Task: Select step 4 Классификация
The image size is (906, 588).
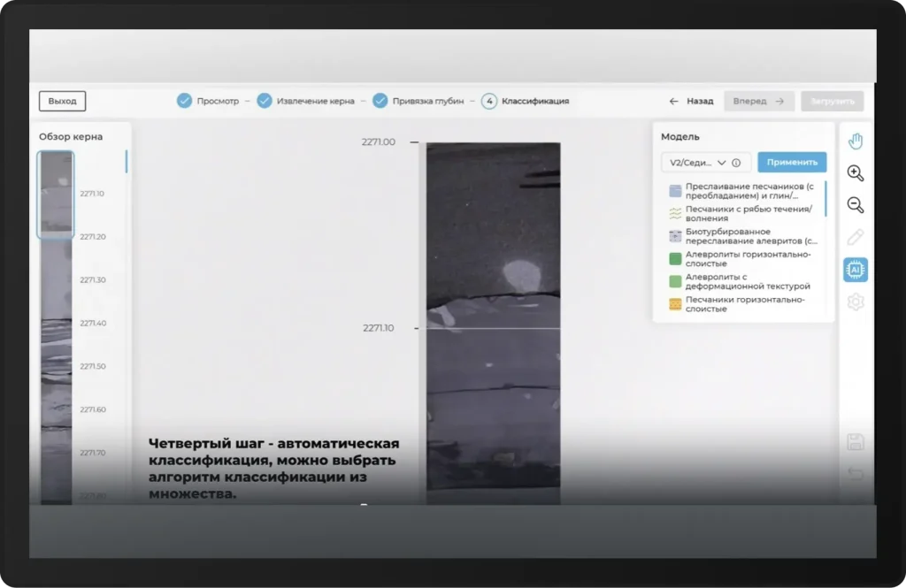Action: [526, 101]
